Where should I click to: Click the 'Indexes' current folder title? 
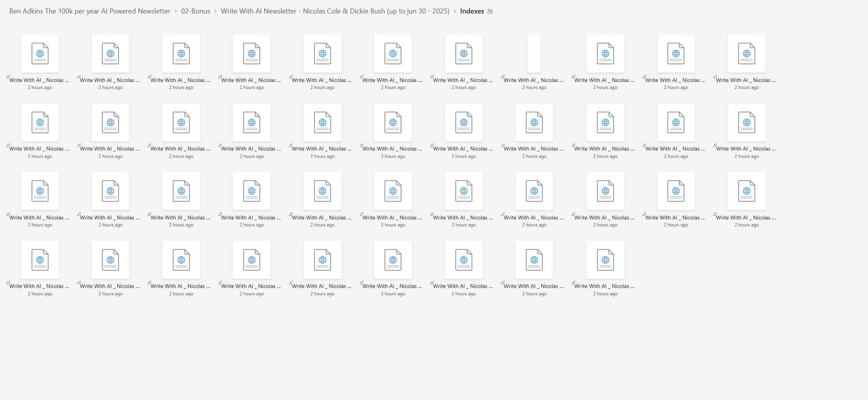point(471,11)
